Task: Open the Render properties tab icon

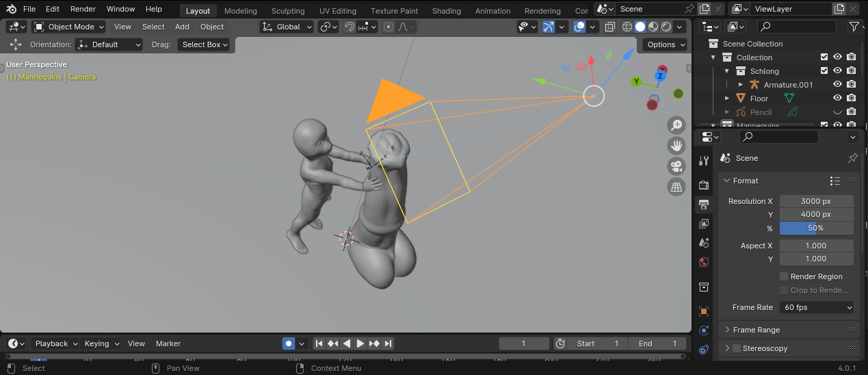Action: [x=704, y=185]
